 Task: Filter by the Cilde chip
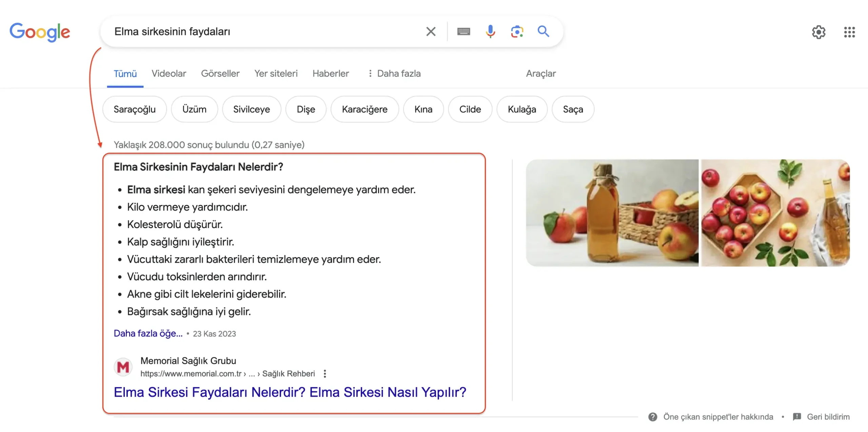470,109
